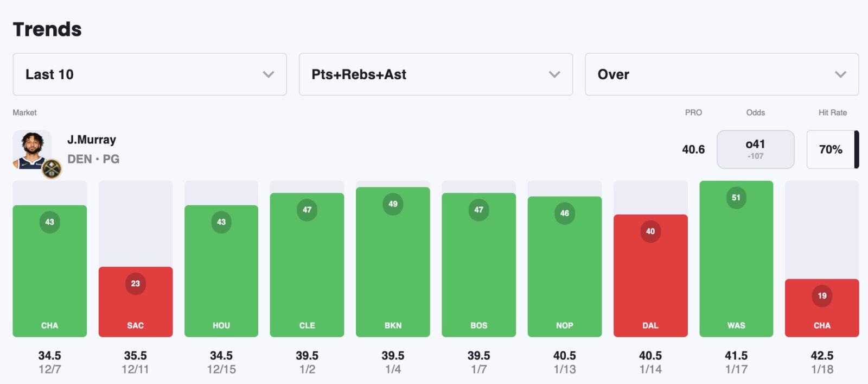868x384 pixels.
Task: Open the Last 10 range dropdown
Action: 149,74
